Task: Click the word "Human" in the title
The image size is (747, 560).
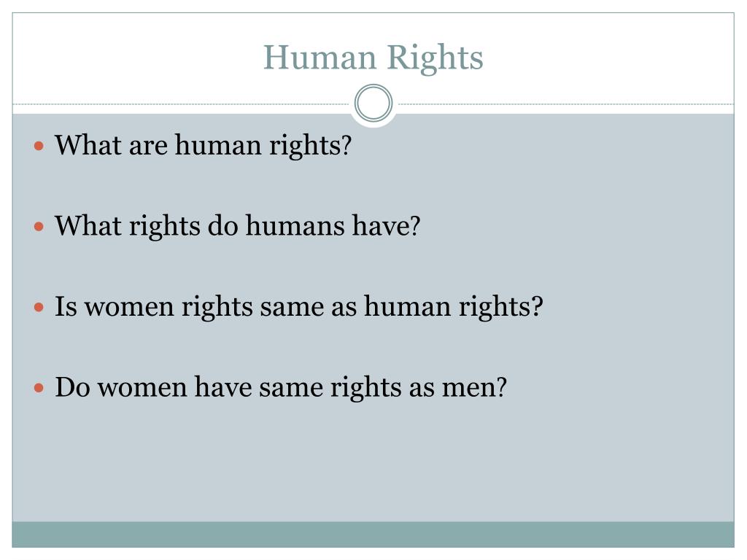Action: tap(320, 57)
